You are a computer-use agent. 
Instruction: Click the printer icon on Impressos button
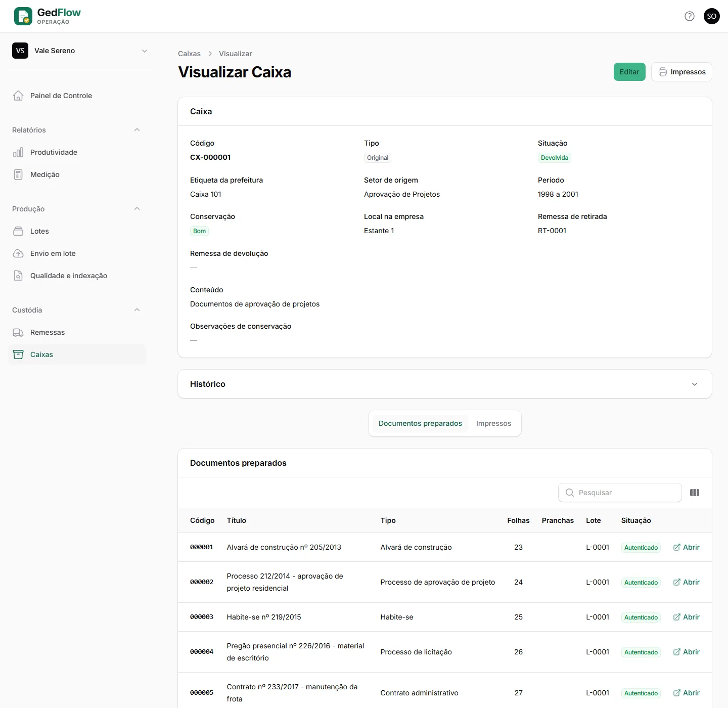pyautogui.click(x=663, y=72)
